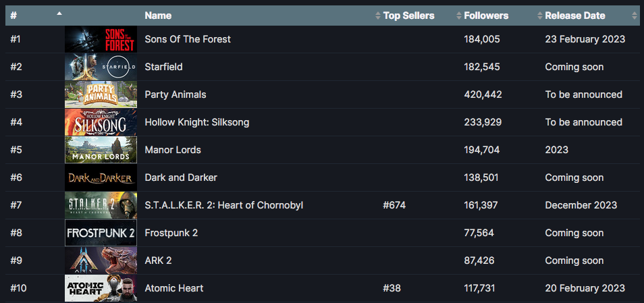Toggle sort arrow on rank # column

pyautogui.click(x=59, y=13)
